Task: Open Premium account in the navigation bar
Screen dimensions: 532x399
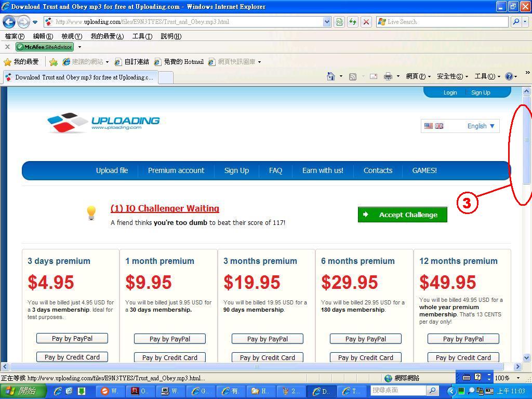Action: (x=176, y=170)
